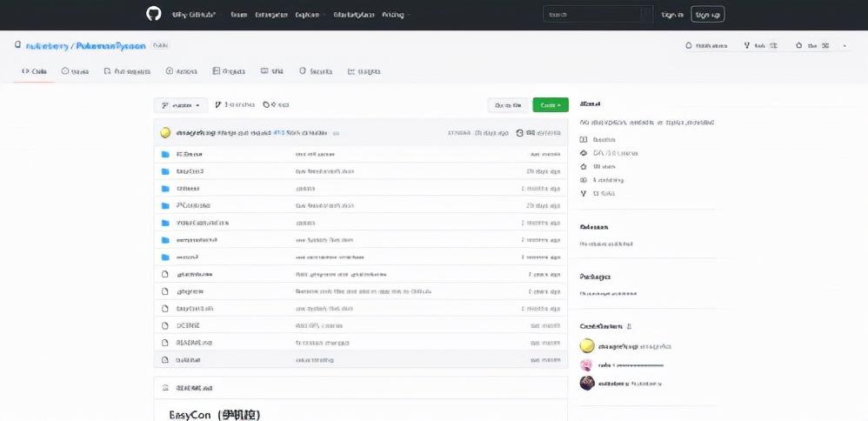The width and height of the screenshot is (868, 421).
Task: Open license link with scale icon
Action: pyautogui.click(x=608, y=153)
